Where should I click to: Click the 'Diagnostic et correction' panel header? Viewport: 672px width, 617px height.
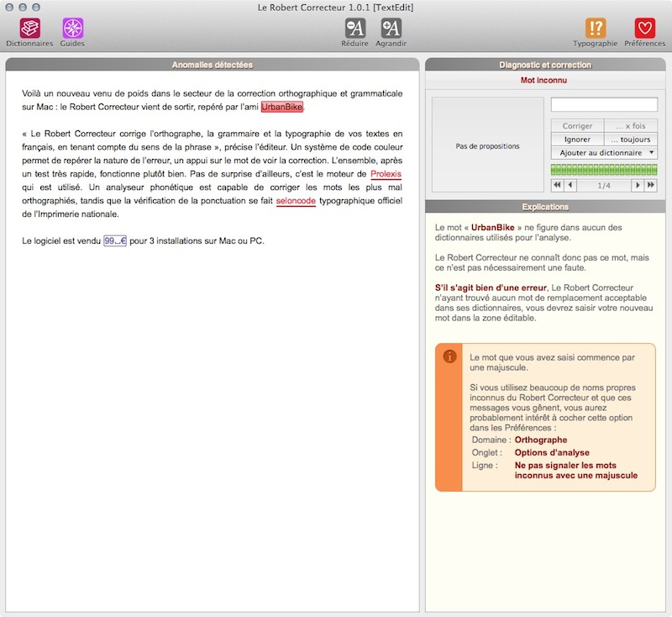[545, 65]
